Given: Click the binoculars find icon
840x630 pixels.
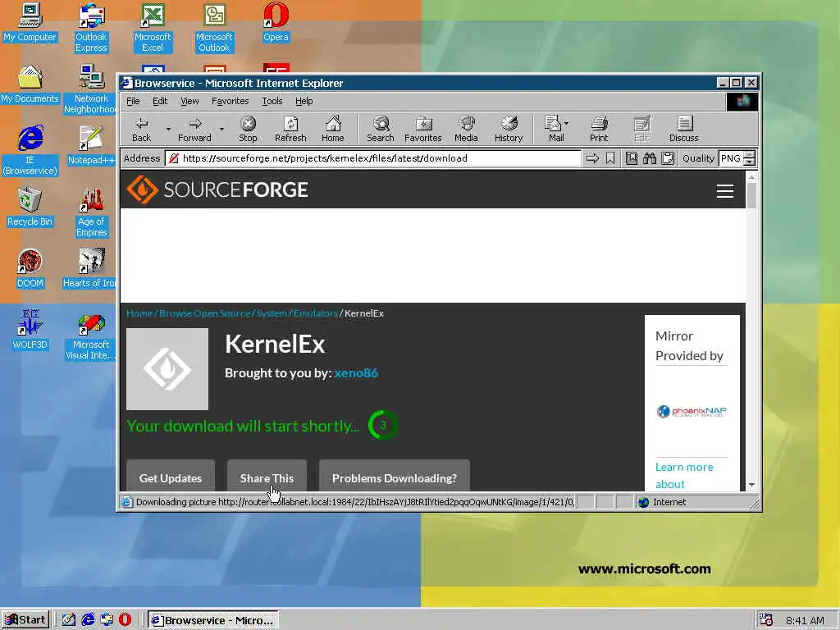Looking at the screenshot, I should coord(650,158).
